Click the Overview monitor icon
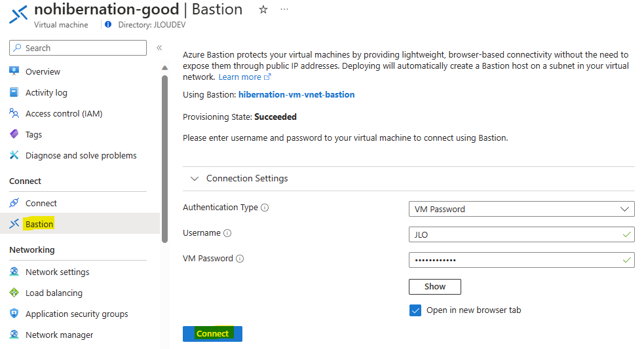This screenshot has width=644, height=349. click(14, 71)
